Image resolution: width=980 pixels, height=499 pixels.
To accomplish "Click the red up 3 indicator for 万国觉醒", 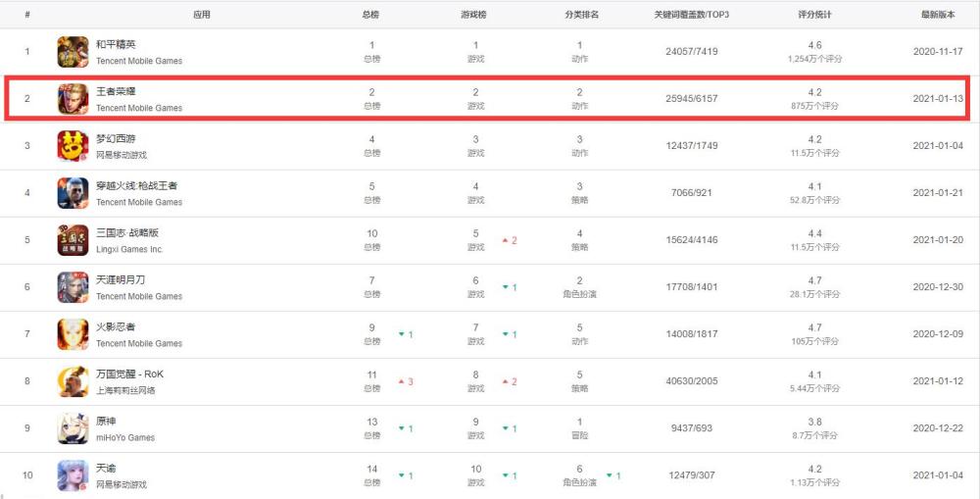I will click(406, 382).
